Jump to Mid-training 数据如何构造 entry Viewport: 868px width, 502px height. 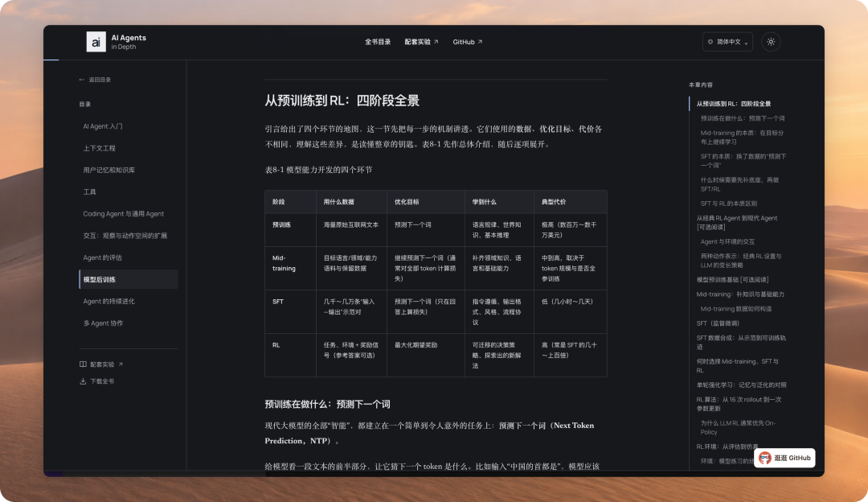click(735, 309)
